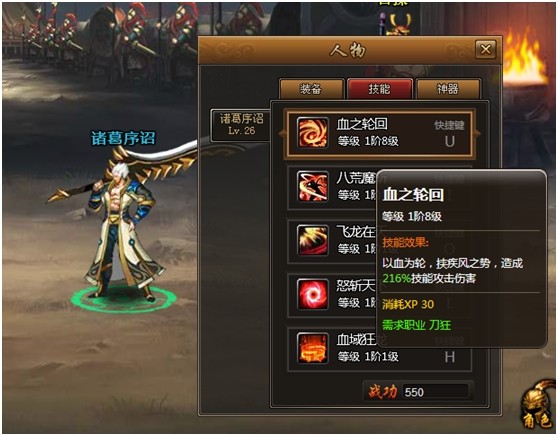Click the 飞龙在天 skill icon
Viewport: 558px width, 436px height.
click(x=312, y=240)
